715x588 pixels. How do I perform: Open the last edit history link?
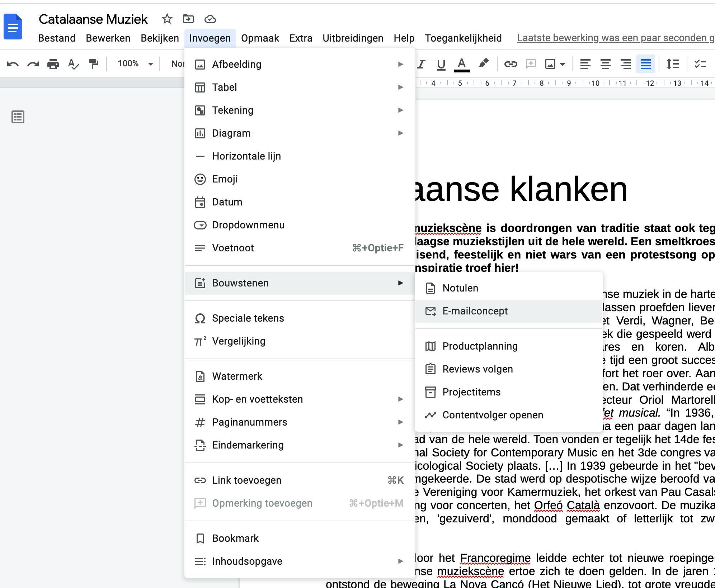click(615, 38)
